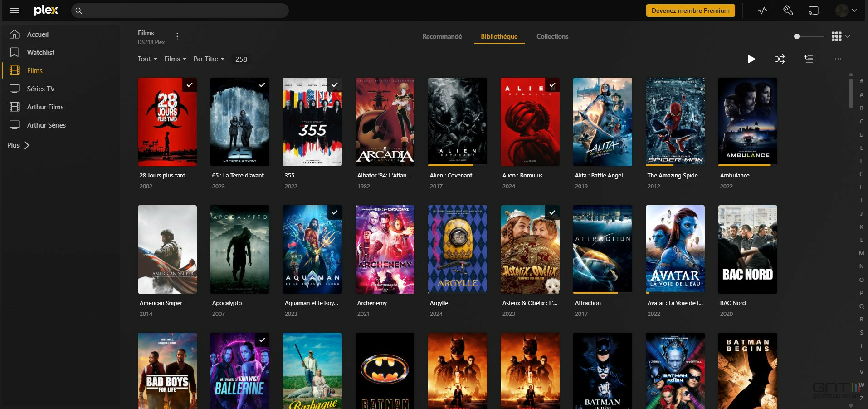This screenshot has height=409, width=868.
Task: Open the Par Titre sort dropdown
Action: tap(209, 59)
